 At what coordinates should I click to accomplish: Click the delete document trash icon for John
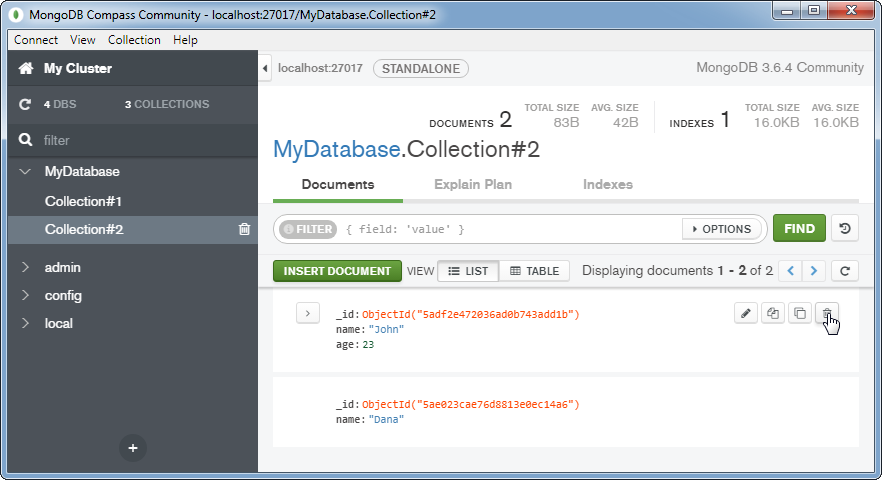click(x=826, y=314)
